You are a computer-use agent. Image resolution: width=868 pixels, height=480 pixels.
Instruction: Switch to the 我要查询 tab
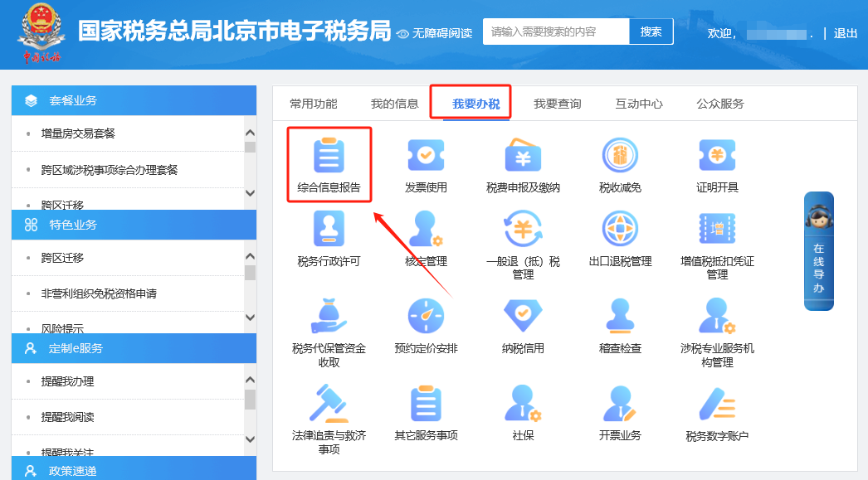tap(558, 104)
